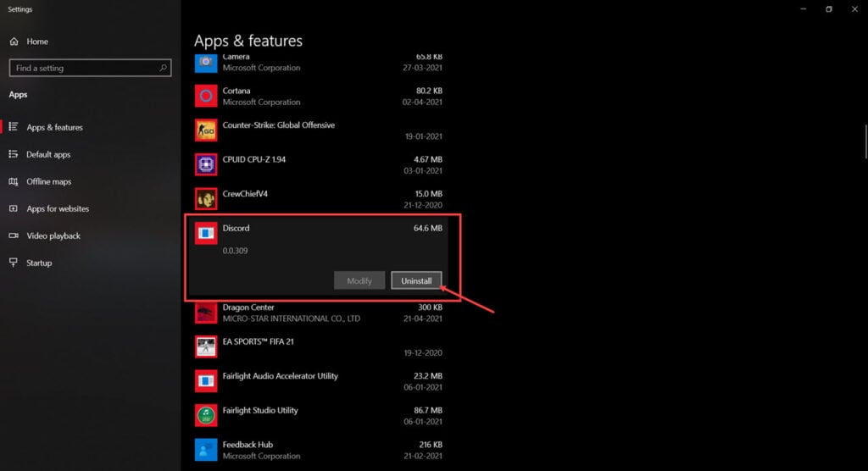Image resolution: width=868 pixels, height=471 pixels.
Task: Open the Apps & features section
Action: [x=54, y=127]
